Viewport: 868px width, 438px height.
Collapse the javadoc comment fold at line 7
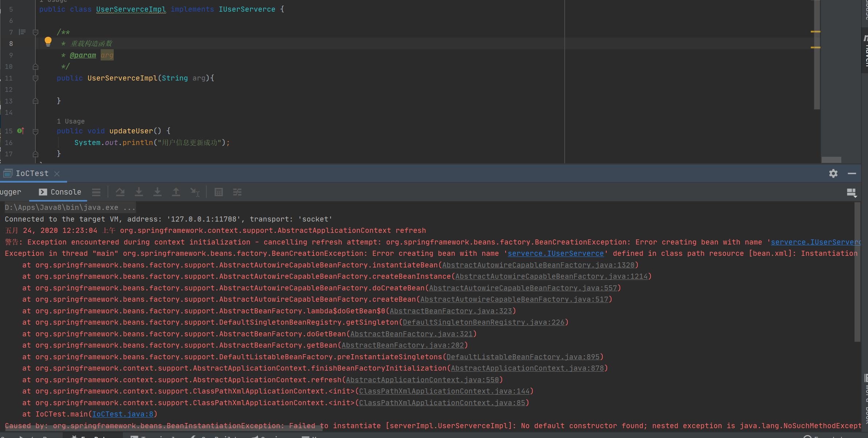click(35, 32)
